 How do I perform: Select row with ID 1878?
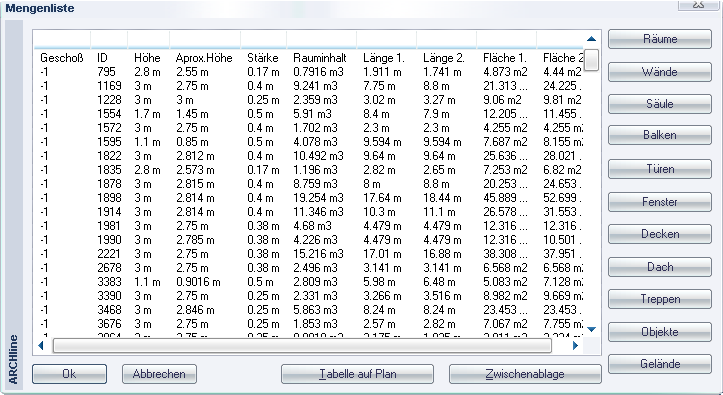click(308, 184)
